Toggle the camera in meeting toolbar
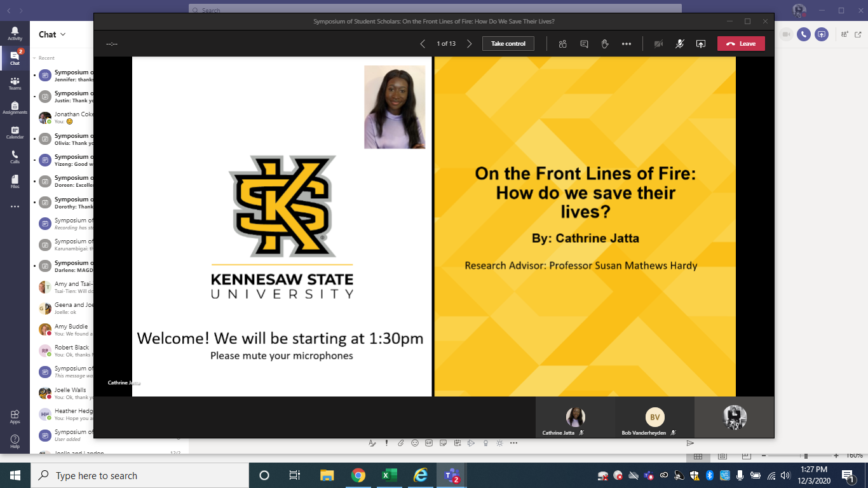The image size is (868, 488). (x=659, y=44)
